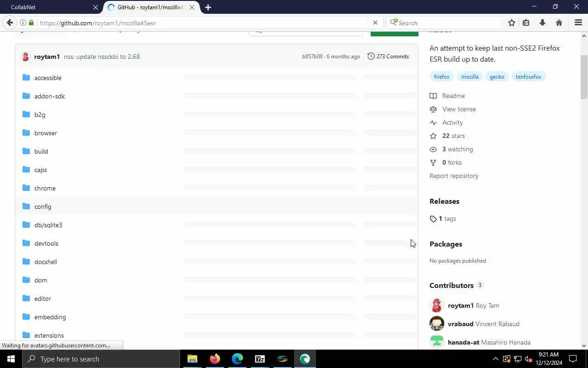Screen dimensions: 588x368
Task: Click the firefox topic tag
Action: (x=441, y=77)
